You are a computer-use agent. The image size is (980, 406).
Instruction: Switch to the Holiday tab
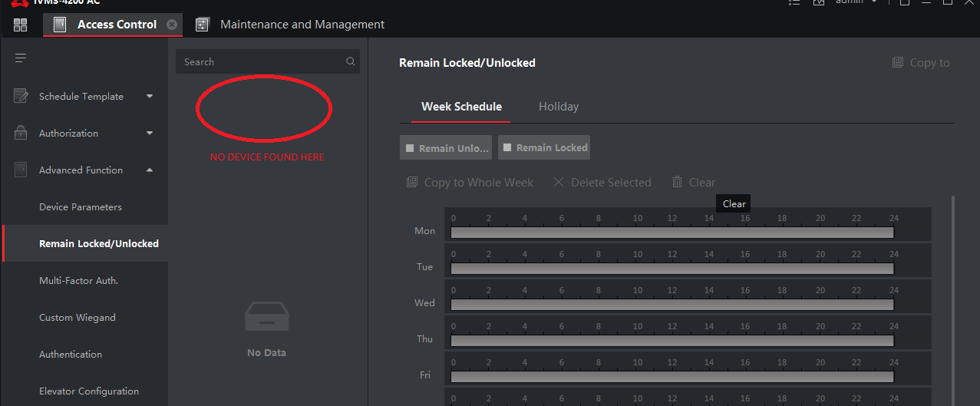(558, 107)
